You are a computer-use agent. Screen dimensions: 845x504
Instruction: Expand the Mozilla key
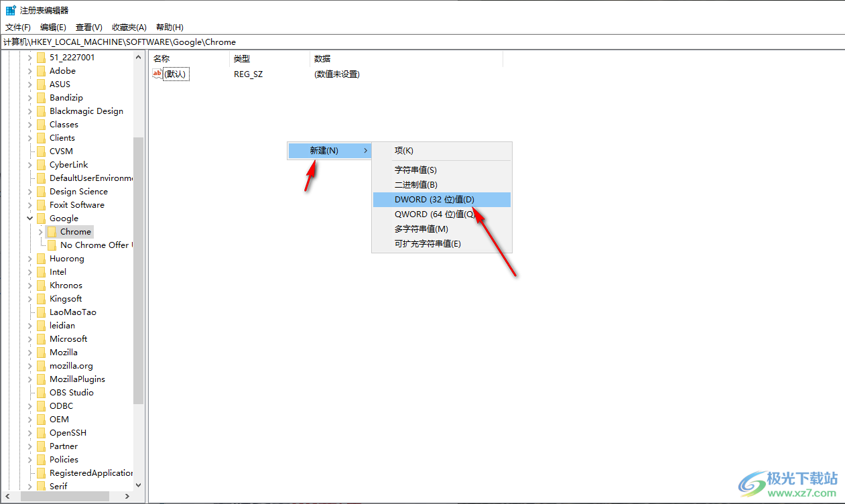coord(29,353)
